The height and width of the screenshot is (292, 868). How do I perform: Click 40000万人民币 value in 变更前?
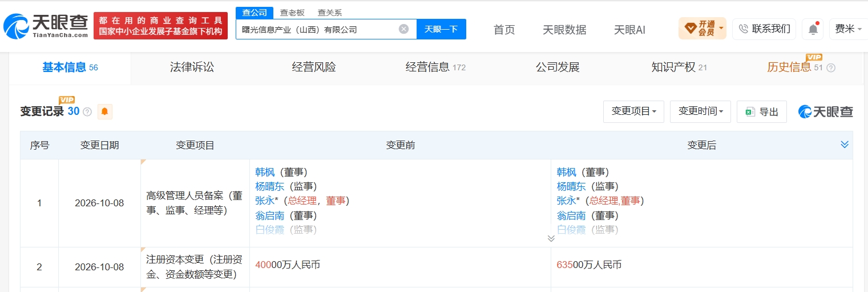[x=288, y=265]
